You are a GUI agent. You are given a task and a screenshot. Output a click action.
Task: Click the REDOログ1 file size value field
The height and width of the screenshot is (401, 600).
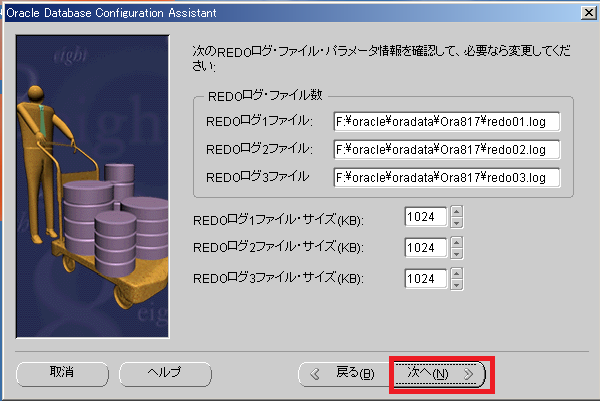tap(426, 217)
